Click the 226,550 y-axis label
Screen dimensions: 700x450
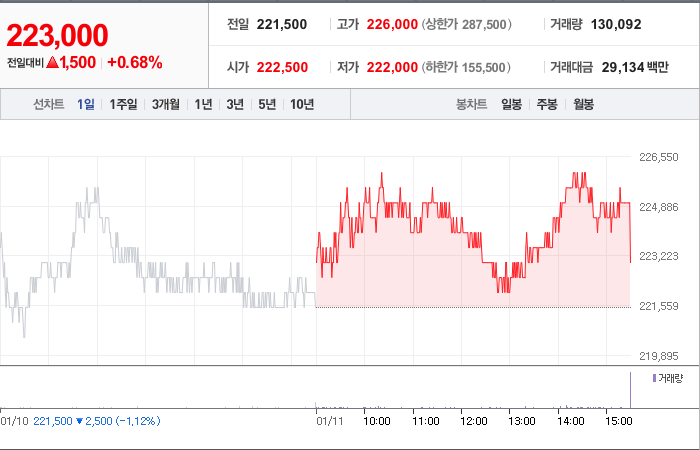658,157
